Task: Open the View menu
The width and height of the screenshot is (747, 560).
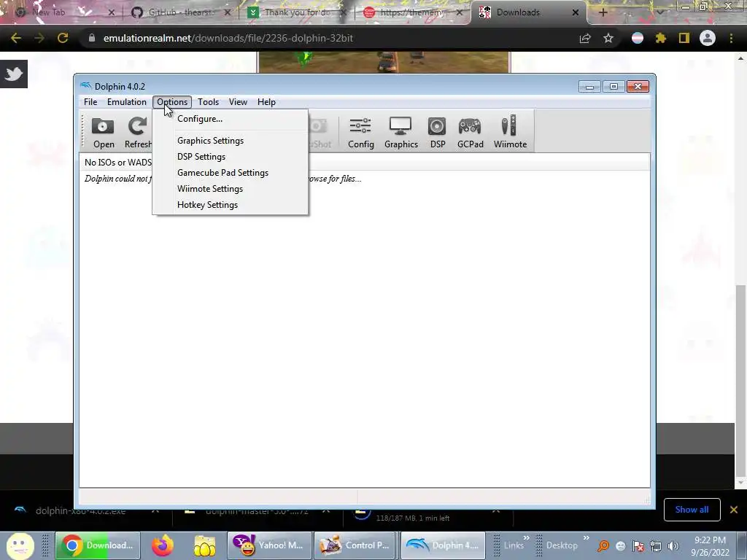Action: [x=238, y=102]
